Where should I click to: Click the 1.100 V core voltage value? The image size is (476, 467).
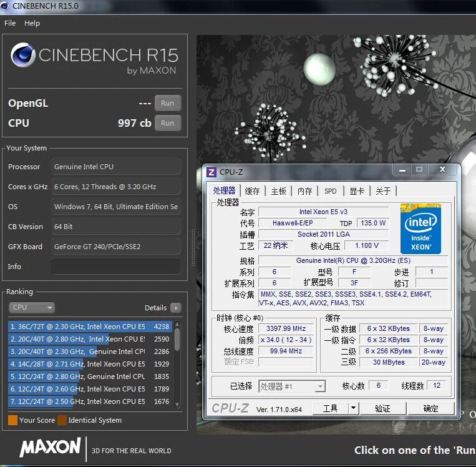tap(367, 245)
